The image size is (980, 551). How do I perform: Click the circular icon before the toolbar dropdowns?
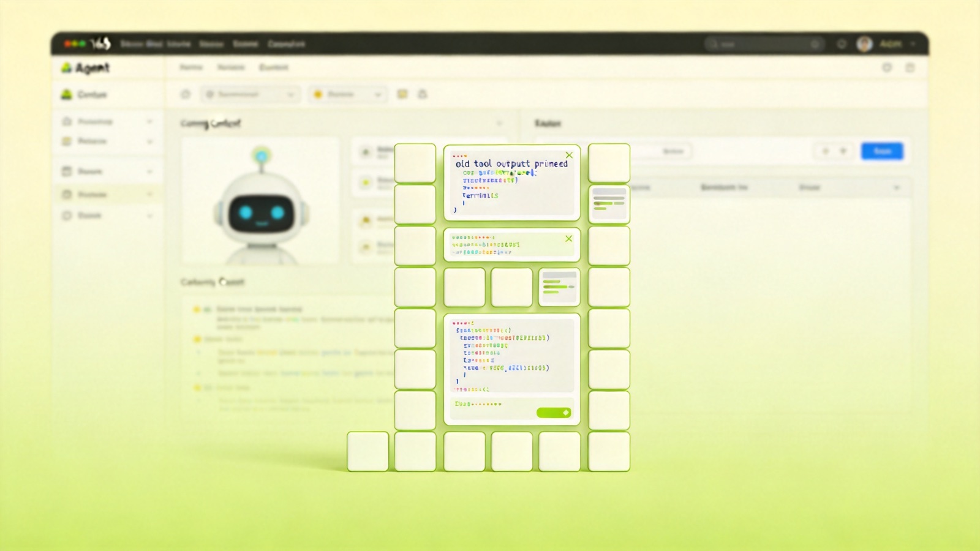186,94
